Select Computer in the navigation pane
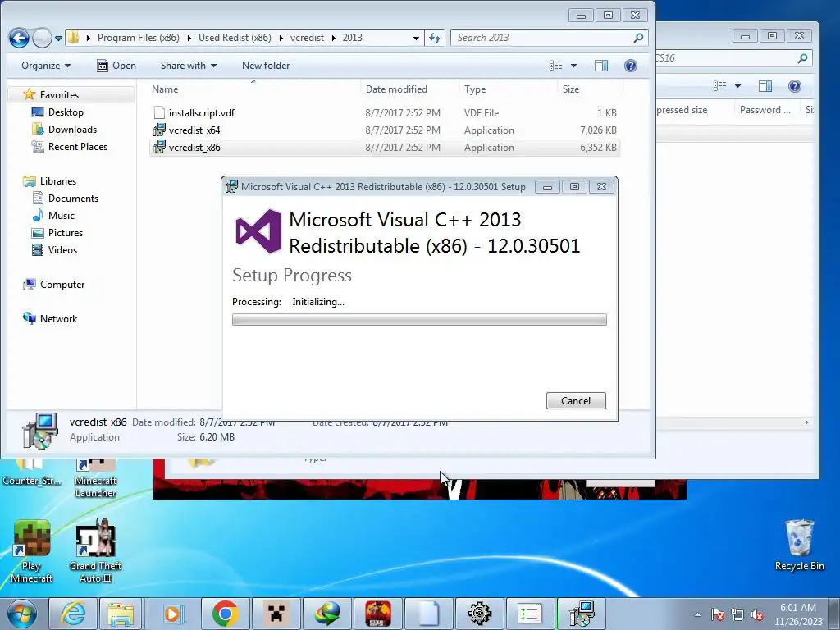 pos(54,285)
